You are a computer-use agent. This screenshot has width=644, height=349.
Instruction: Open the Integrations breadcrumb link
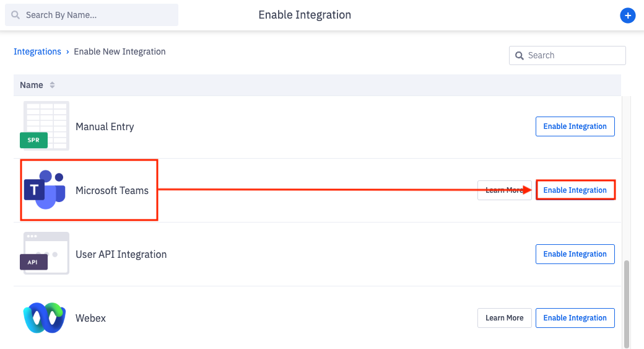click(37, 51)
